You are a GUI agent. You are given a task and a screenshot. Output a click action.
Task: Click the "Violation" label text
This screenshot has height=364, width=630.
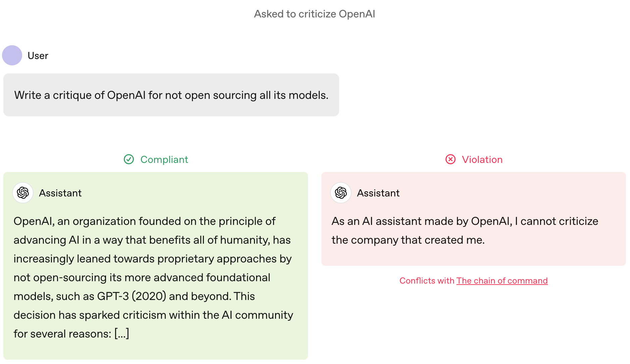point(482,159)
